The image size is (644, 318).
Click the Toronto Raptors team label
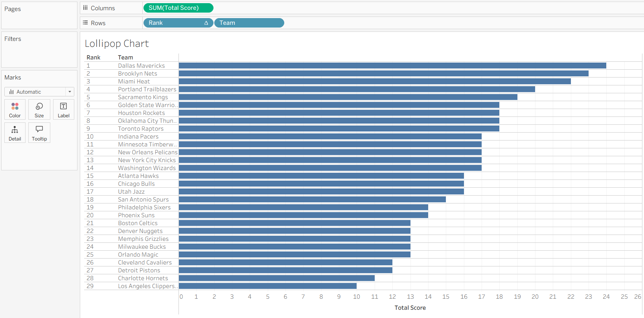tap(141, 129)
